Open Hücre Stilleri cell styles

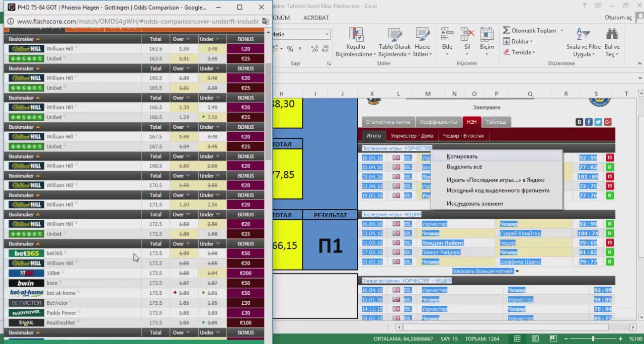(422, 43)
